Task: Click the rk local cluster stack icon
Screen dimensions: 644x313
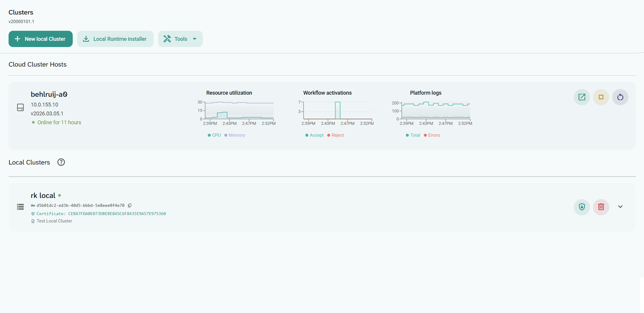Action: [20, 207]
